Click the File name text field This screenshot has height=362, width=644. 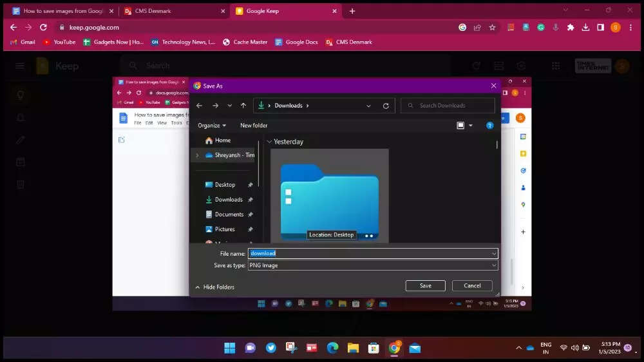click(372, 254)
